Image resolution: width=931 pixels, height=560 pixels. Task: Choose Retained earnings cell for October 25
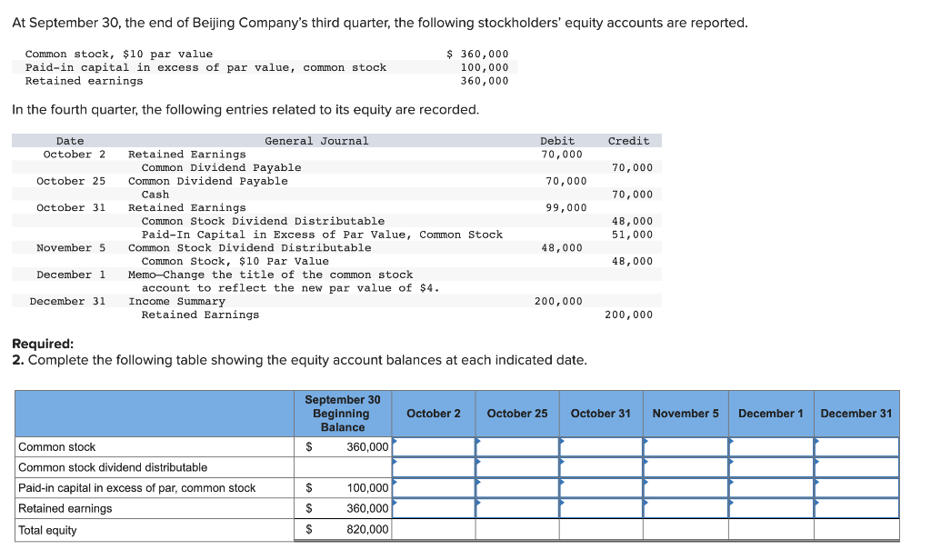click(517, 508)
